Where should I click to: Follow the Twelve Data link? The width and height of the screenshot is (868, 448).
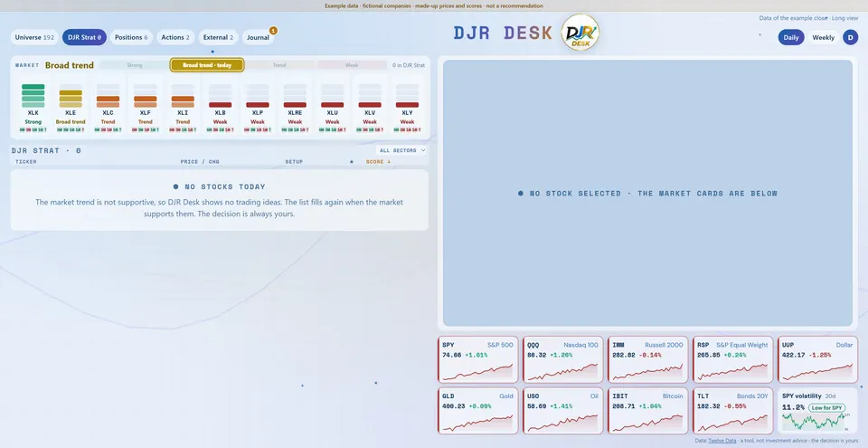tap(722, 441)
